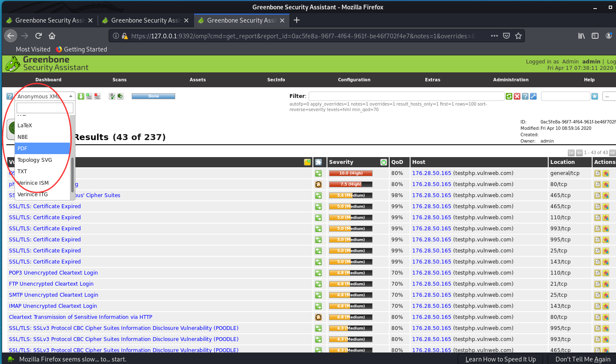The height and width of the screenshot is (364, 616).
Task: Reset the filter with red X icon
Action: 517,96
